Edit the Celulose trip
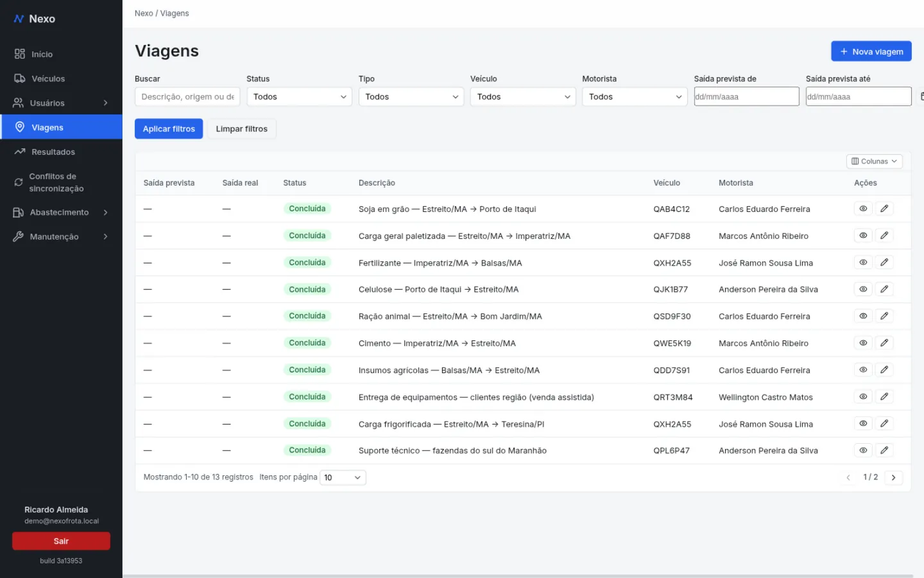 (x=884, y=290)
